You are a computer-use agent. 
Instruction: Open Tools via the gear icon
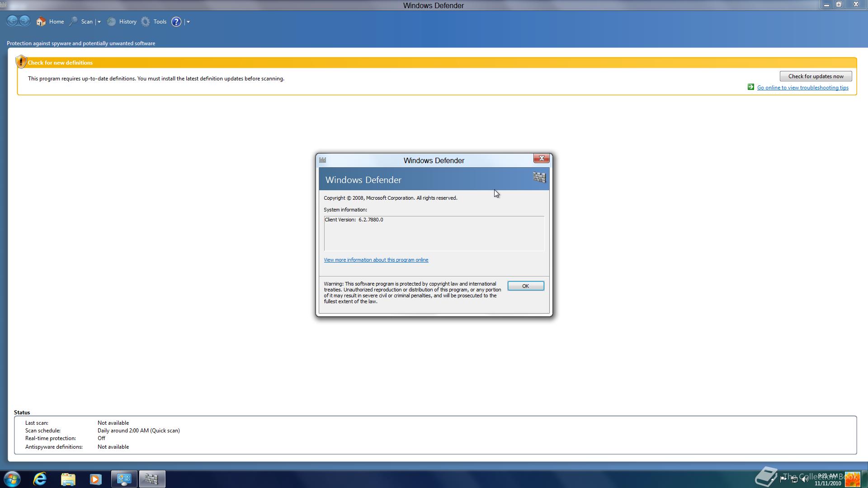click(146, 22)
